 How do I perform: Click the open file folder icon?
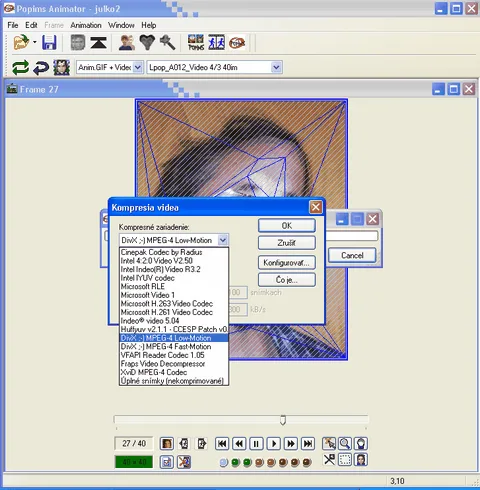(x=21, y=43)
